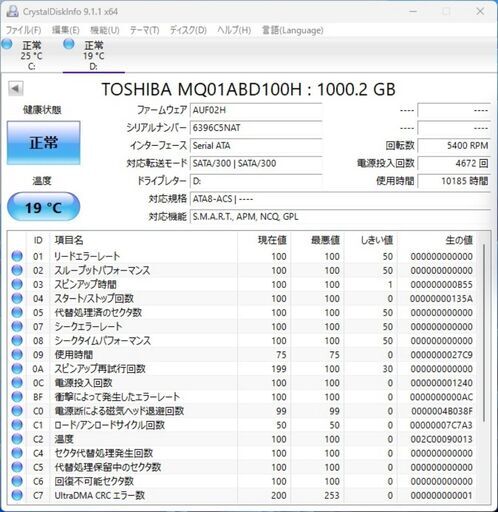
Task: Open the 言語(Language) menu
Action: [x=292, y=30]
